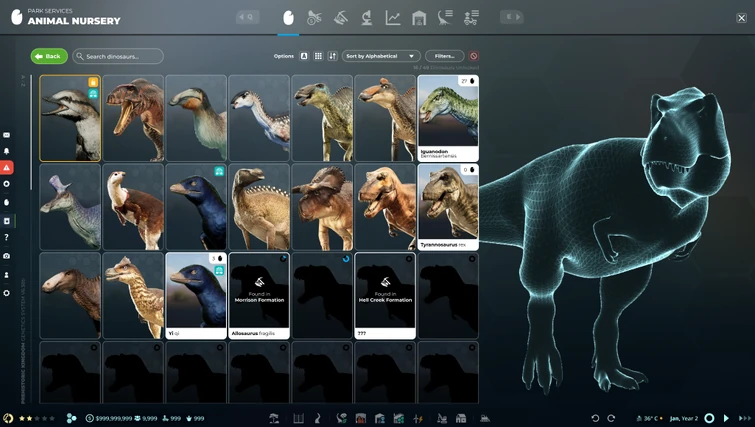Open the question mark help sidebar icon
Screen dimensions: 755x427
click(6, 237)
